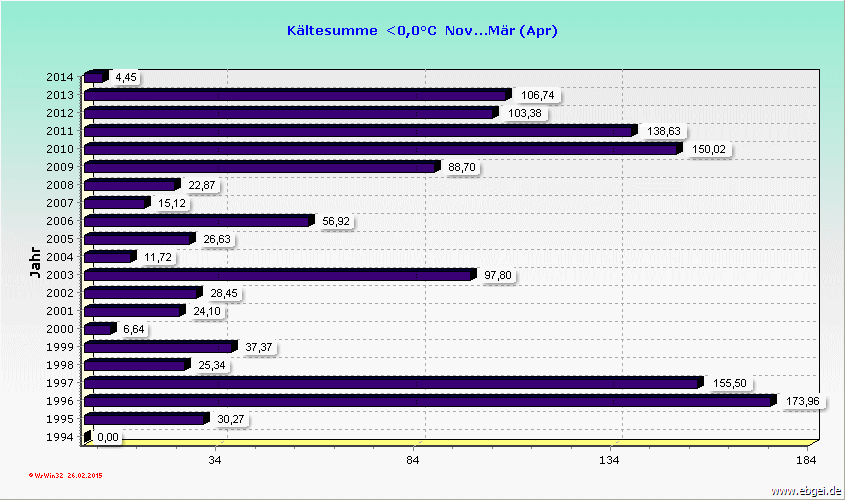Click the year 1996 axis label

coord(59,401)
